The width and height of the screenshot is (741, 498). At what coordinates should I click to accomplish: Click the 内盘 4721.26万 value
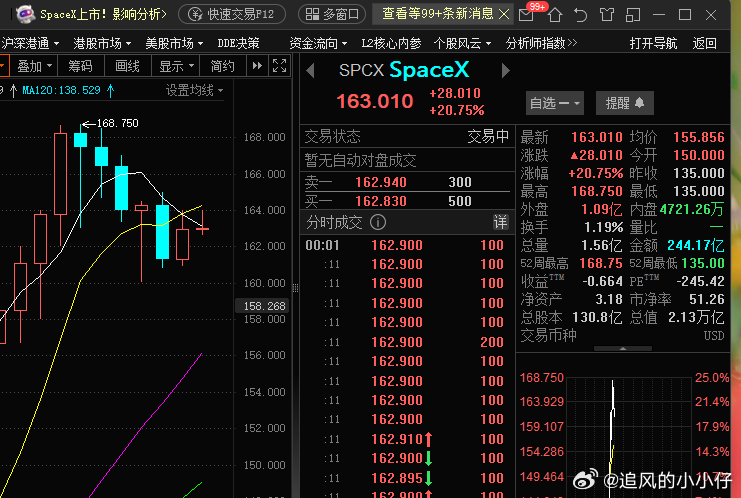coord(692,209)
